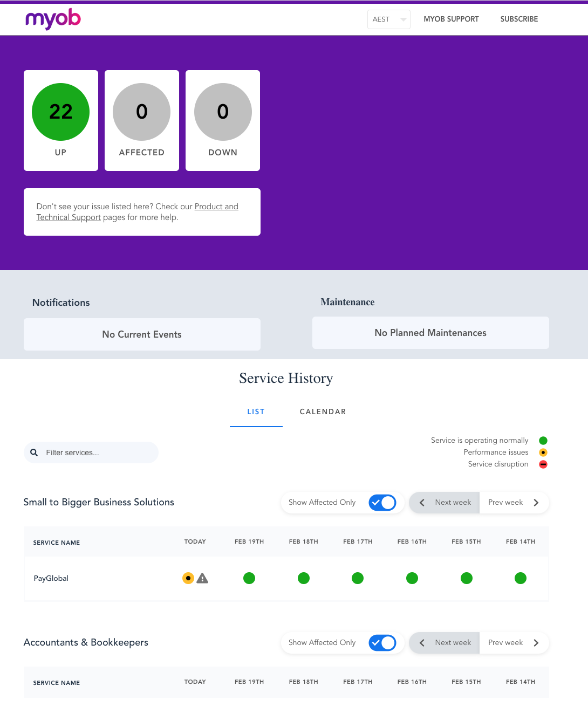The width and height of the screenshot is (588, 720).
Task: Click Service History heading
Action: click(286, 378)
